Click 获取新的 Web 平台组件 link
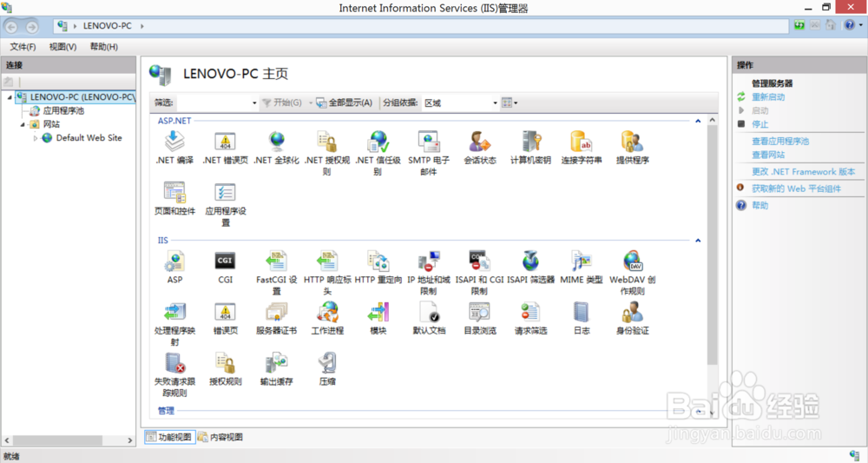This screenshot has height=463, width=868. [x=796, y=189]
